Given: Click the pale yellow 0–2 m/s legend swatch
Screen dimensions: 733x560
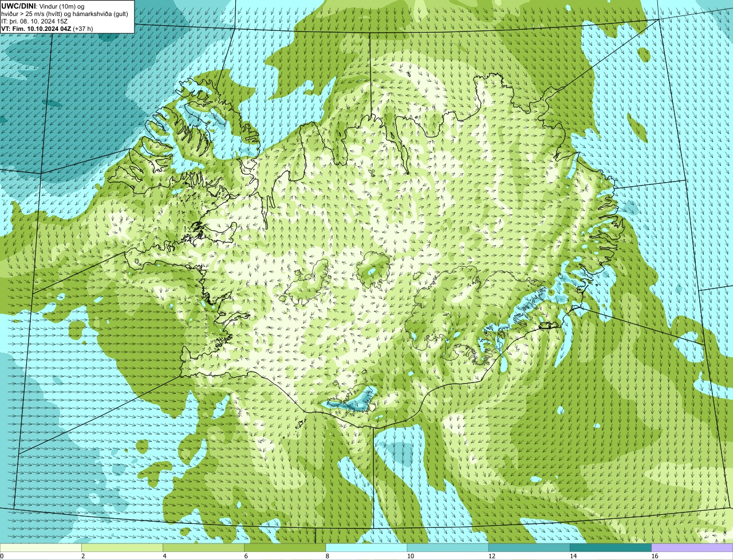Looking at the screenshot, I should (x=41, y=548).
